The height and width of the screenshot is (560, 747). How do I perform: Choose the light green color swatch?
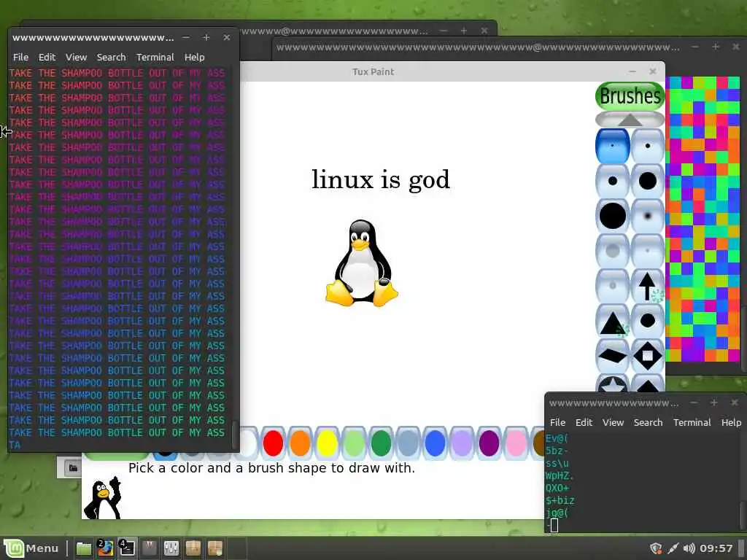pos(354,443)
